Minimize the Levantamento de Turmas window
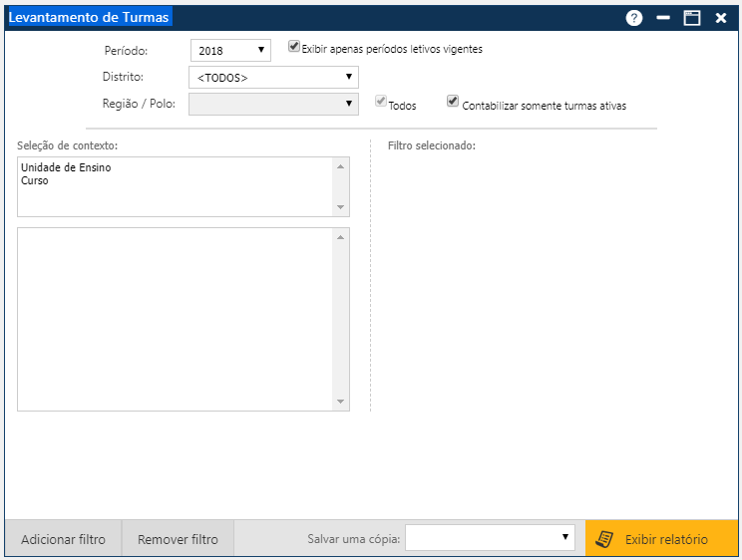Viewport: 742px width, 560px height. 663,18
